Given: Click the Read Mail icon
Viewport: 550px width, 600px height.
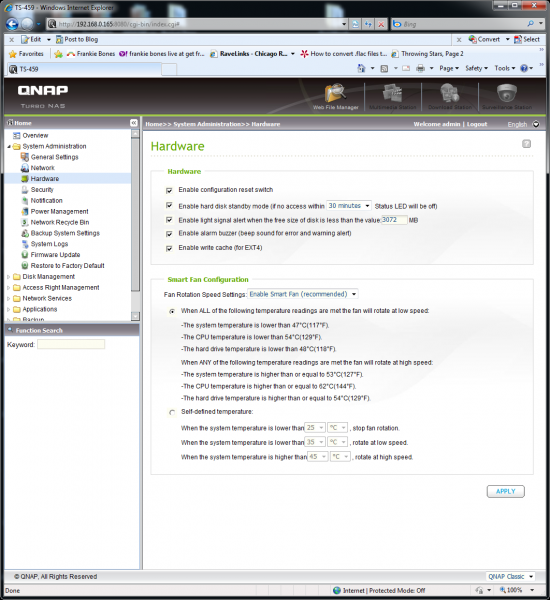Looking at the screenshot, I should [x=406, y=68].
